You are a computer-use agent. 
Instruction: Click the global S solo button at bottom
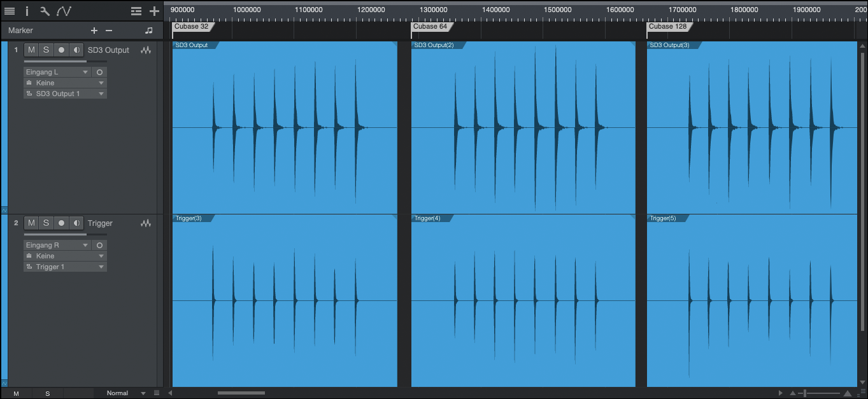[48, 393]
